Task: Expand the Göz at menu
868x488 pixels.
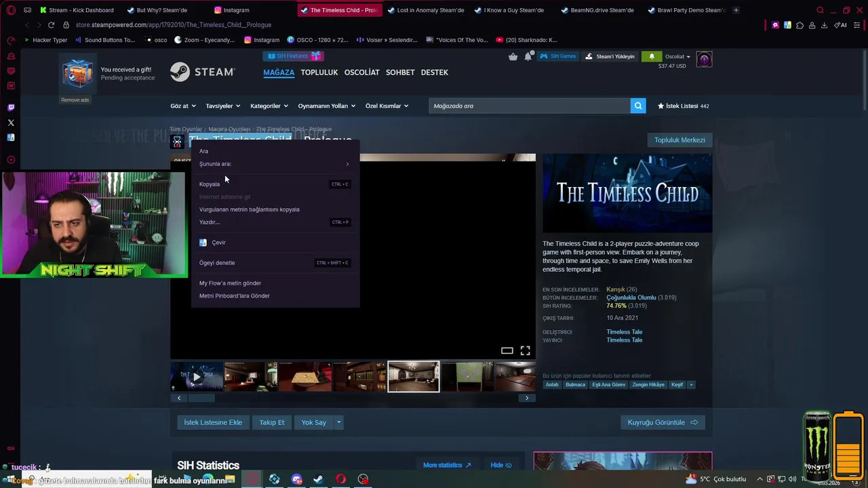Action: coord(183,106)
